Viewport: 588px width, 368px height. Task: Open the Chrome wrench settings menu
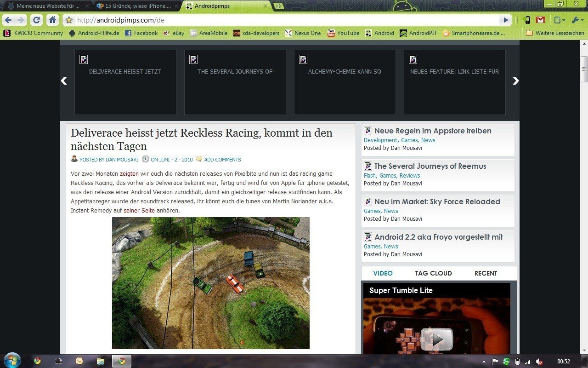click(x=577, y=20)
